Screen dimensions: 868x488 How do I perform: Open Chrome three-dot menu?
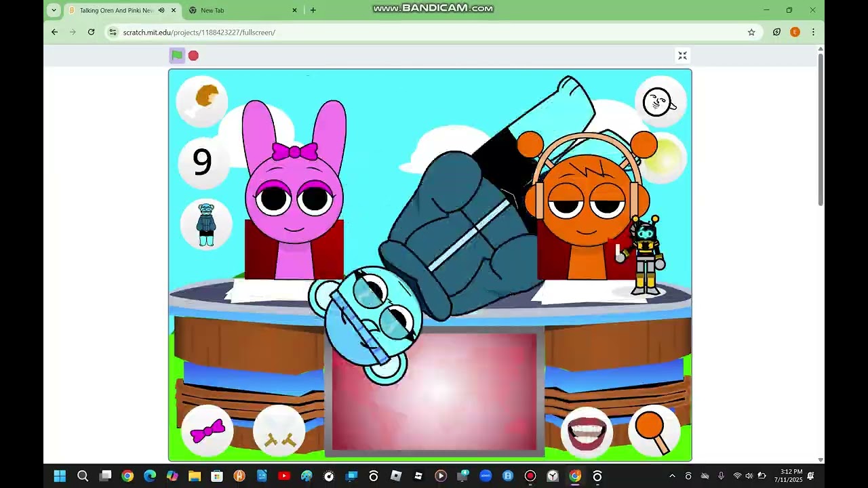(x=813, y=32)
